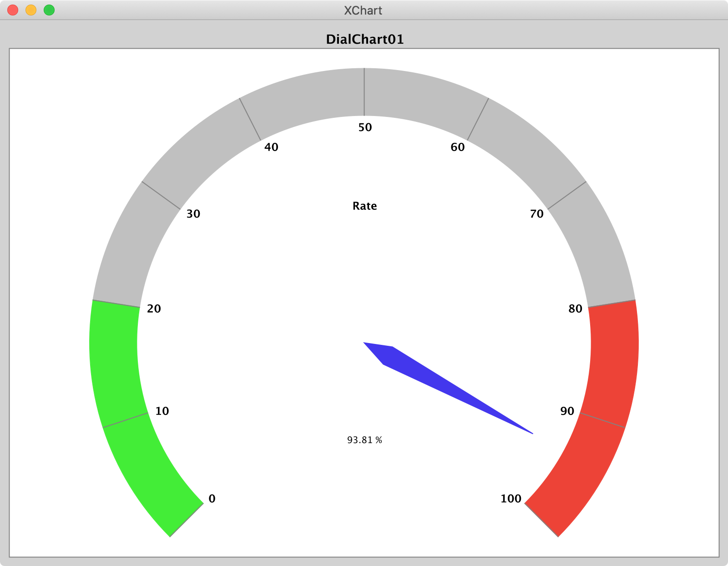Click the 20 tick label
The image size is (728, 566).
pos(154,309)
